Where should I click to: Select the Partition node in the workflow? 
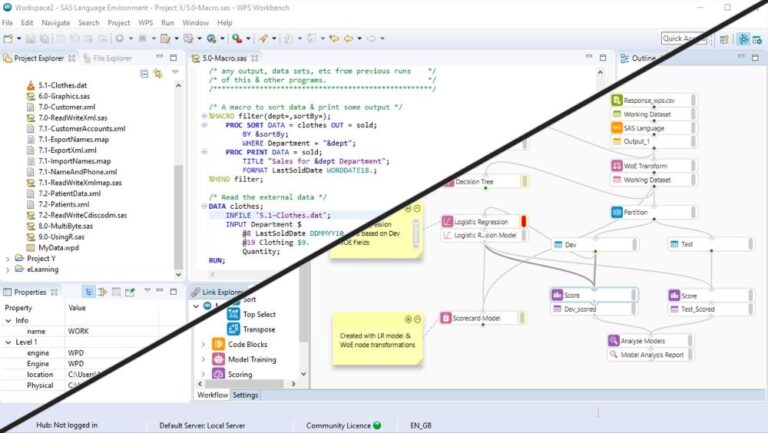[x=653, y=213]
